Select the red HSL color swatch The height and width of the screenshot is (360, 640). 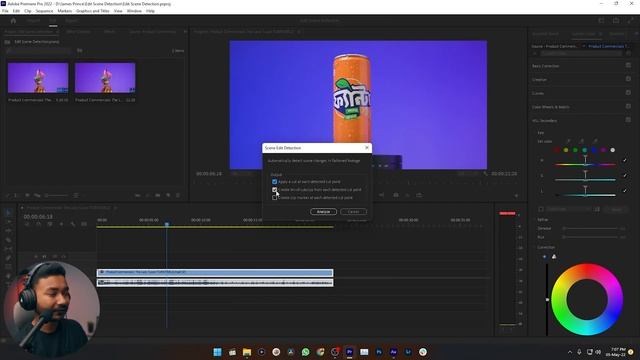(556, 150)
